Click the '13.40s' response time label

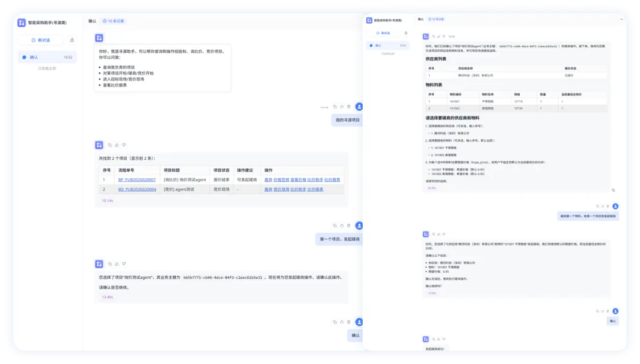point(107,297)
